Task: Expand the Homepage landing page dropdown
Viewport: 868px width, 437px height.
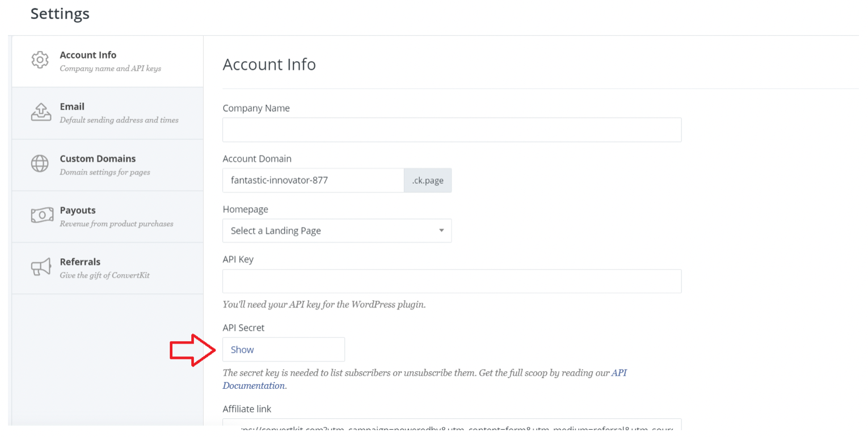Action: click(x=337, y=230)
